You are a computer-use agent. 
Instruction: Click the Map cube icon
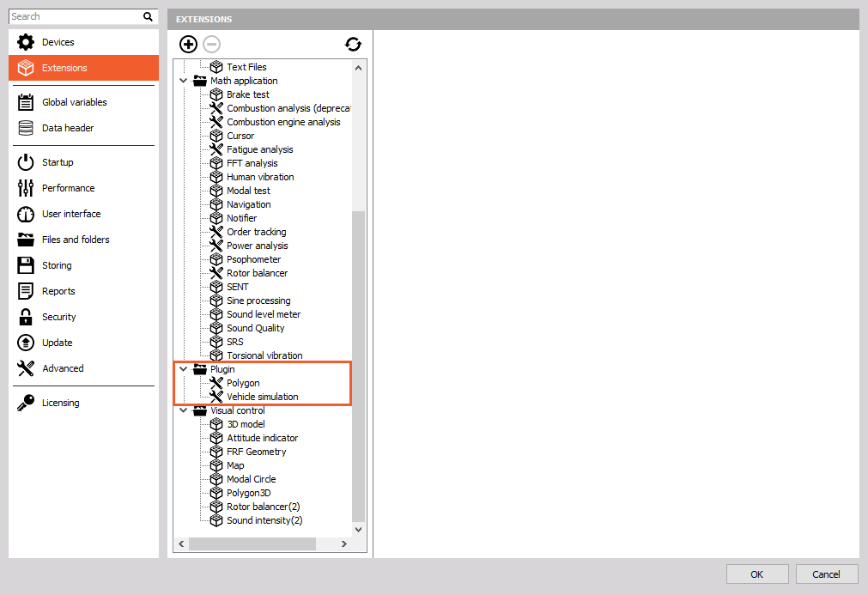tap(216, 465)
